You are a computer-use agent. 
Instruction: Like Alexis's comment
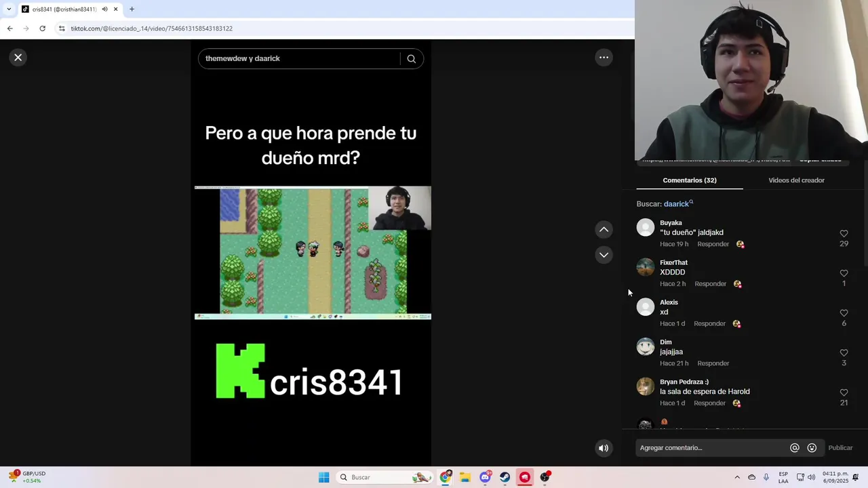click(844, 313)
